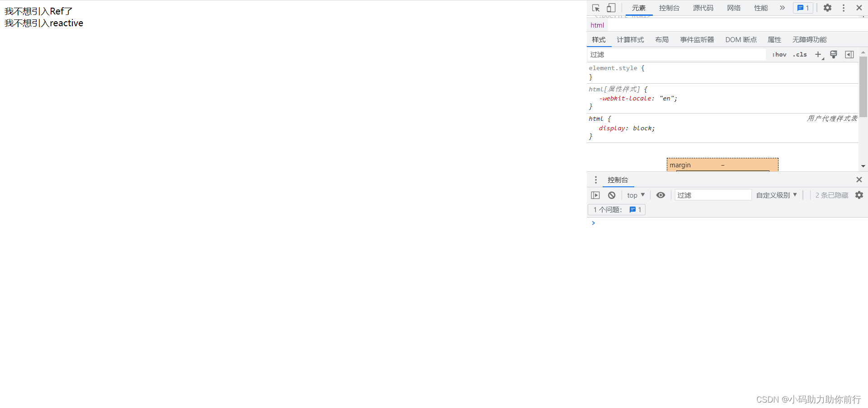Focus the styles 过滤 input field

pos(676,55)
